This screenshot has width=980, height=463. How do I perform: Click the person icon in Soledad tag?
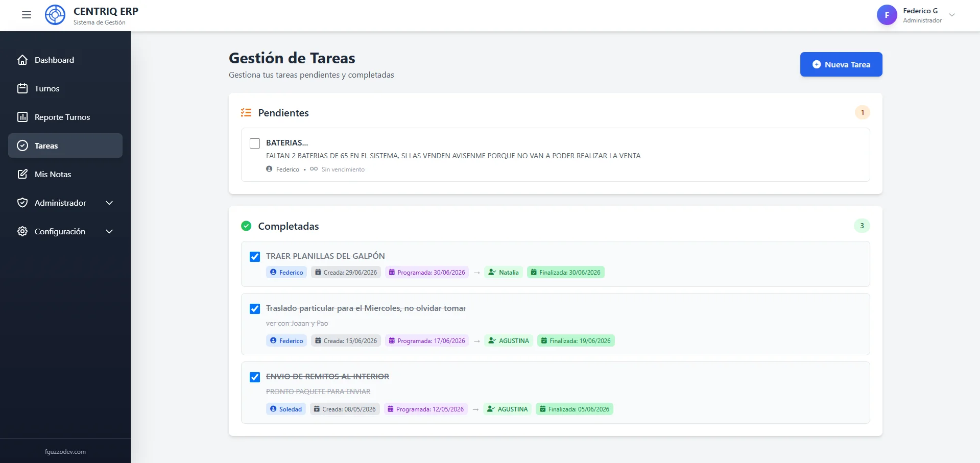pyautogui.click(x=273, y=409)
